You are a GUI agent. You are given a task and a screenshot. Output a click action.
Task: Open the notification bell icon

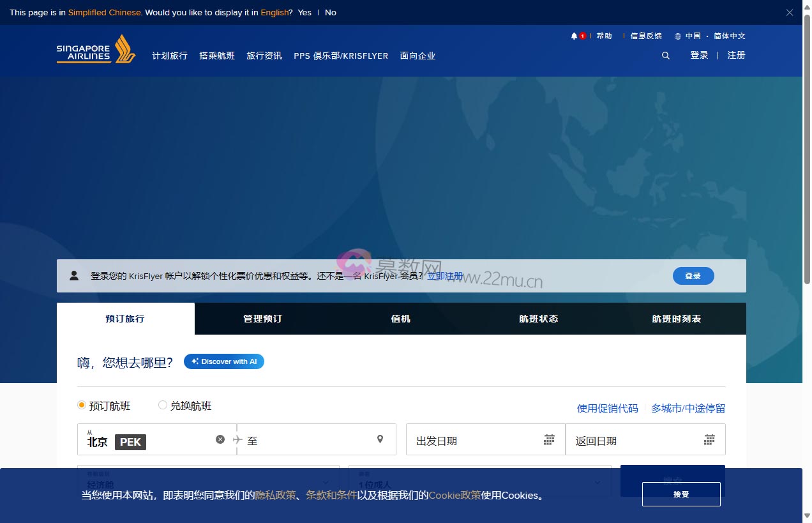click(x=574, y=36)
